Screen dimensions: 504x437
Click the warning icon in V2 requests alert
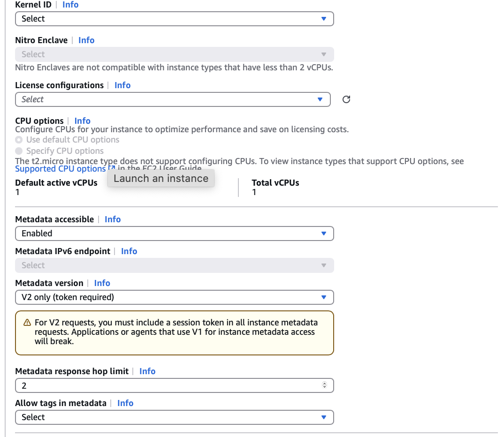(x=27, y=323)
